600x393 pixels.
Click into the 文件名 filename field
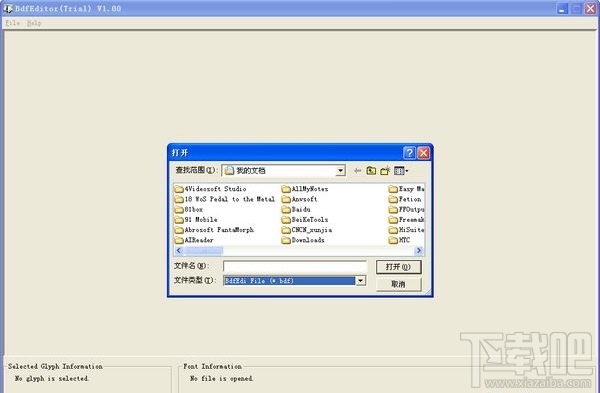pos(295,266)
